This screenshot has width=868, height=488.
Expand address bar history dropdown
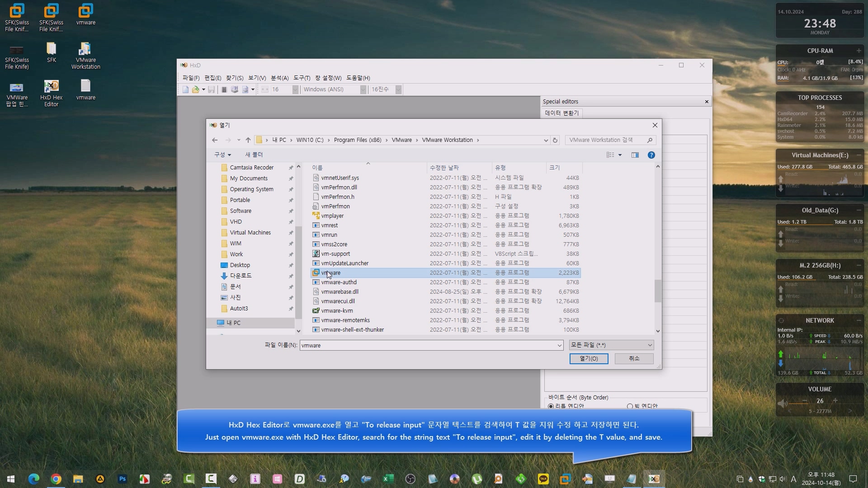coord(546,140)
